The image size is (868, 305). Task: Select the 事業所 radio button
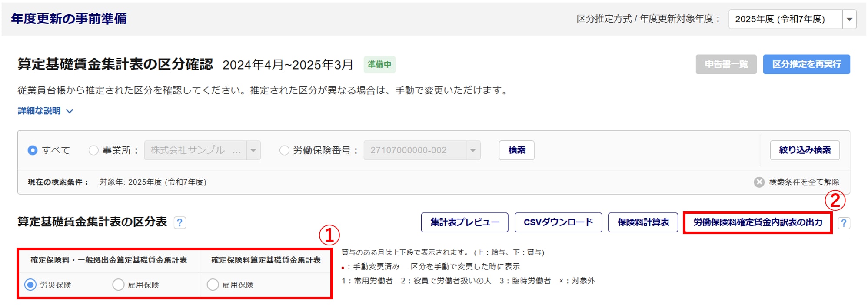(x=93, y=150)
